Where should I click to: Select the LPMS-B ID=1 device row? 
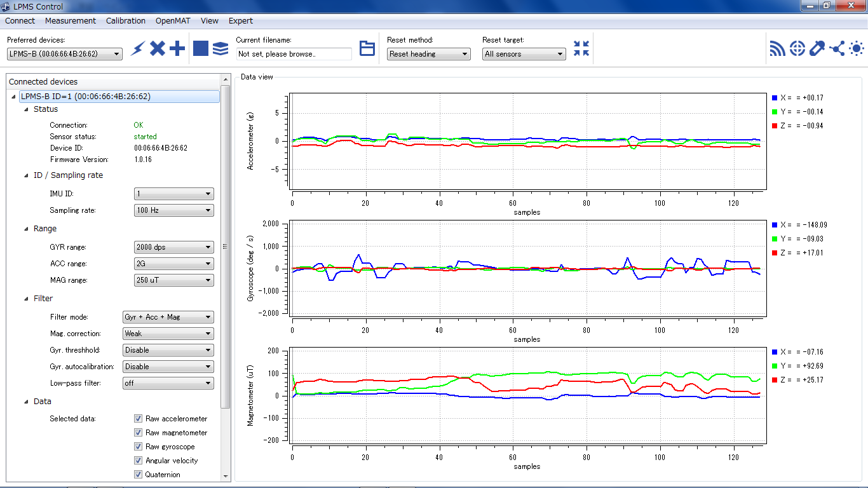(x=119, y=97)
